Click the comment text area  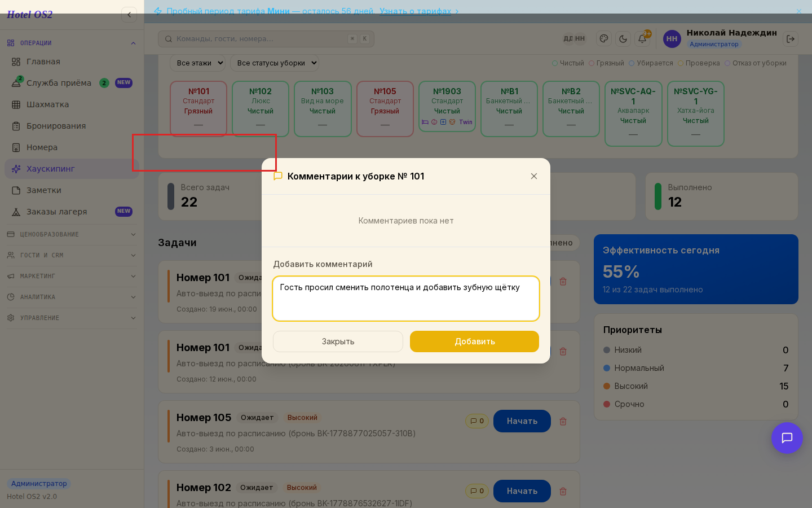coord(406,299)
